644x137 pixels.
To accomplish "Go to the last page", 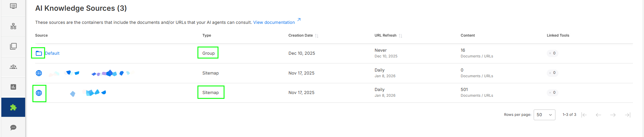I will click(x=628, y=115).
